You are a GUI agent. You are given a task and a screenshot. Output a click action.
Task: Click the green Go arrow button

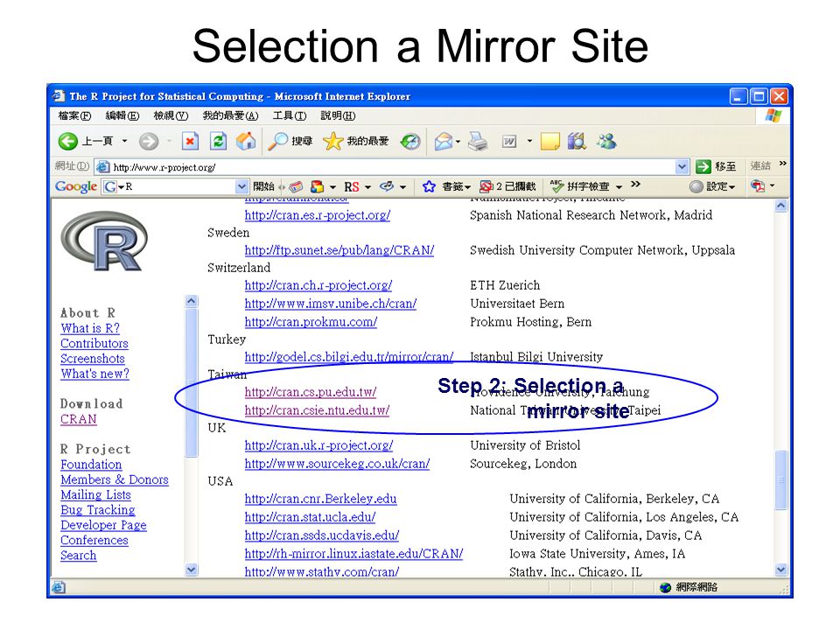click(703, 166)
